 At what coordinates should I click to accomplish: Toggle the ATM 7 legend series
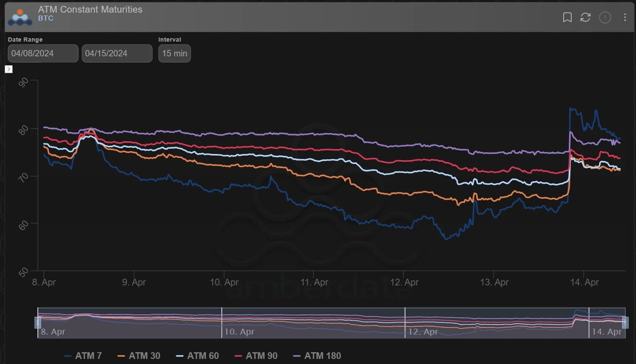83,356
